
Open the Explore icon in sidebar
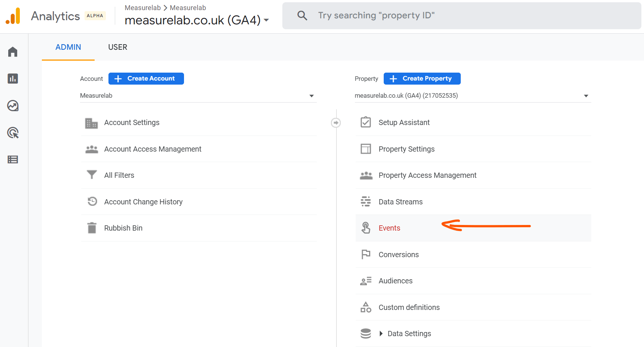pos(13,106)
